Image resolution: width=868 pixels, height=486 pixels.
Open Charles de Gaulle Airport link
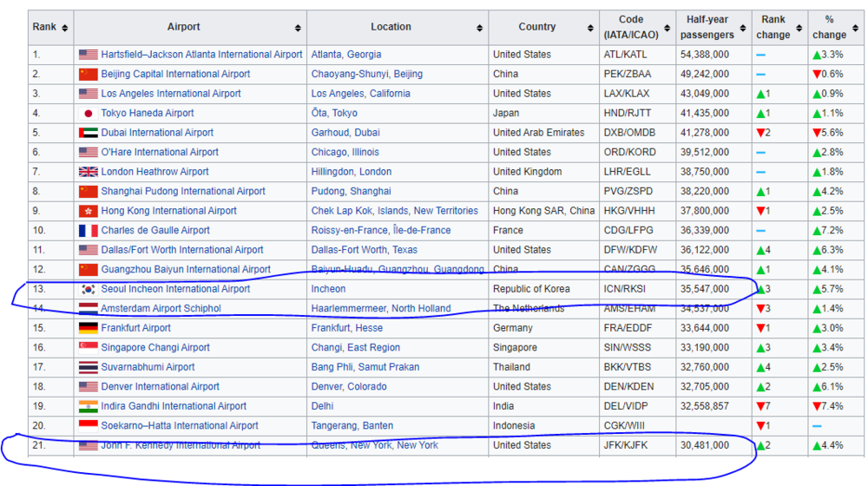(155, 230)
